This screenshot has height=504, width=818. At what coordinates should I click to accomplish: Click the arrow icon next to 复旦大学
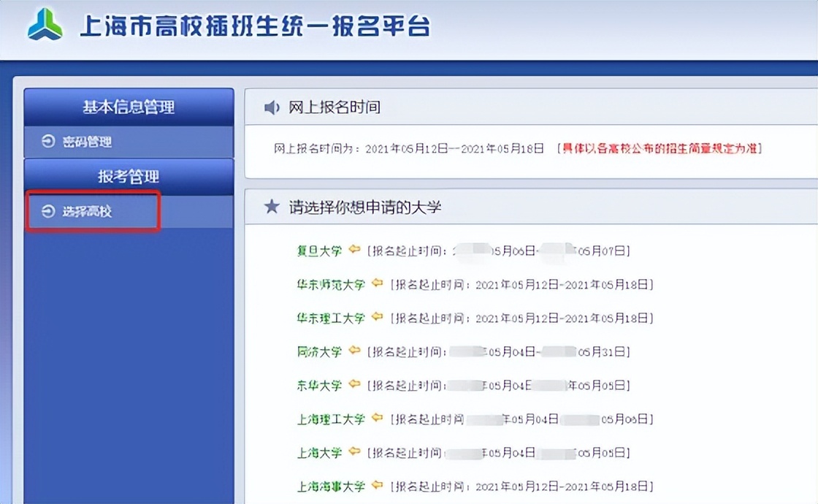pos(354,251)
